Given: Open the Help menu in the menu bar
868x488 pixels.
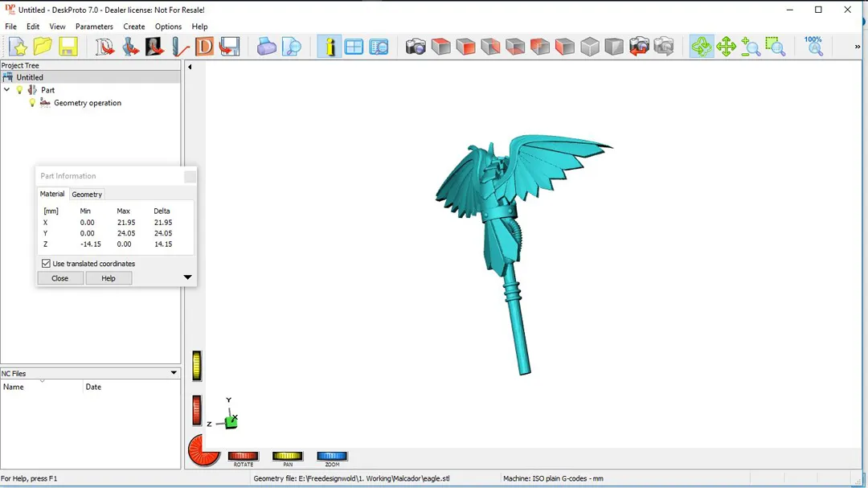Looking at the screenshot, I should coord(199,26).
